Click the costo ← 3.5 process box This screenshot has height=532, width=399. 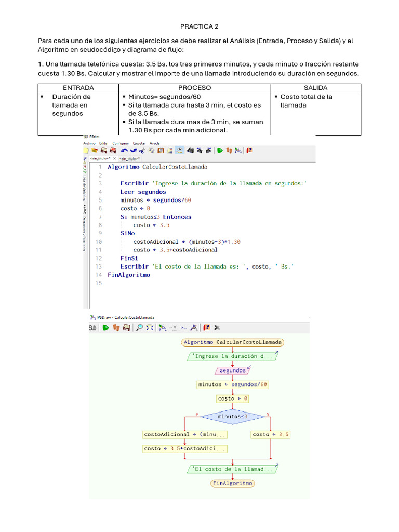point(271,435)
